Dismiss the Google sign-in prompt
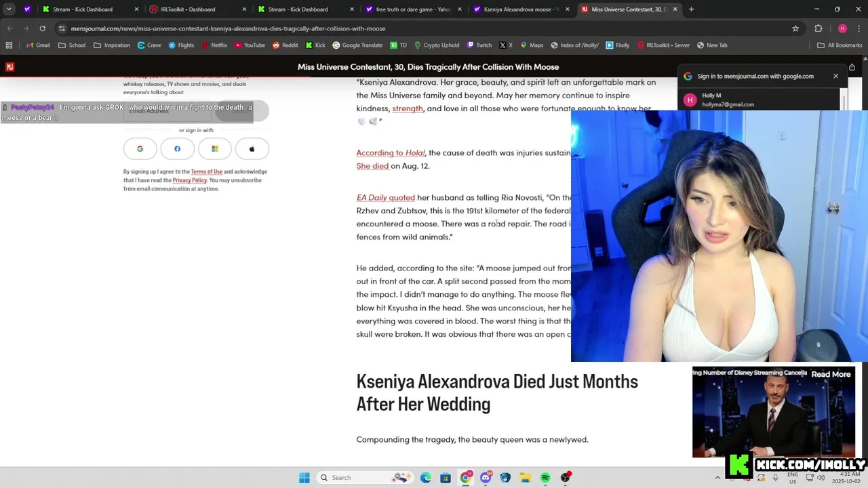The image size is (868, 488). point(835,76)
